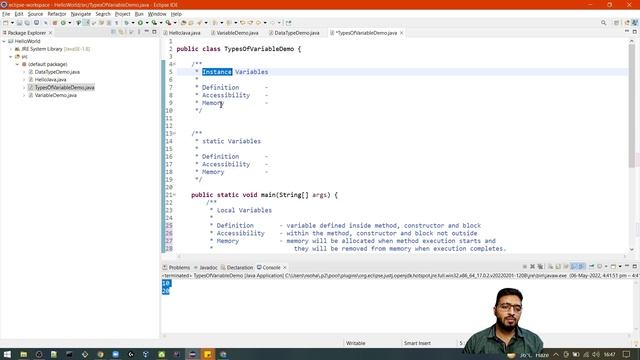This screenshot has height=360, width=640.
Task: Click Collapse All icon in Package Explorer
Action: (113, 32)
